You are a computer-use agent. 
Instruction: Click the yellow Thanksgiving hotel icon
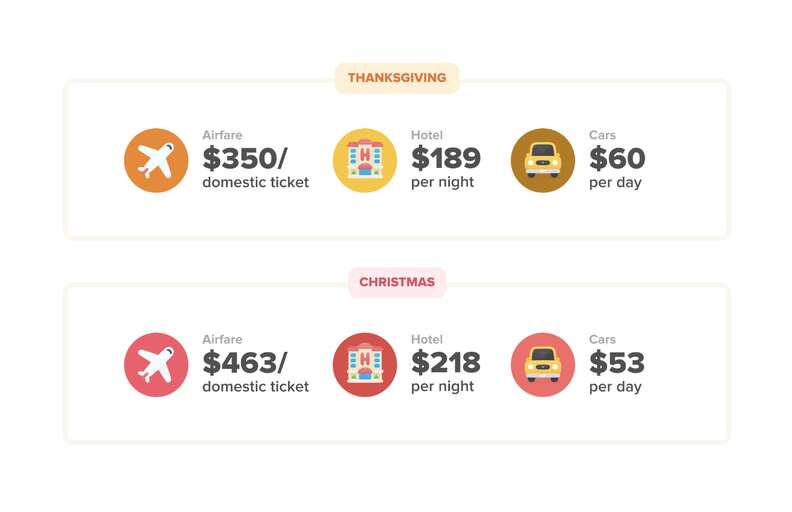pos(365,160)
